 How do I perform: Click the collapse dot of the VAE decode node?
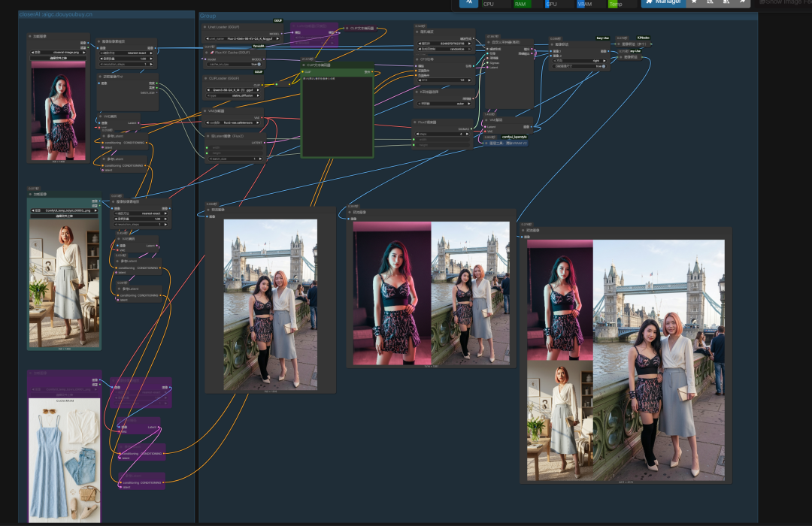point(486,119)
